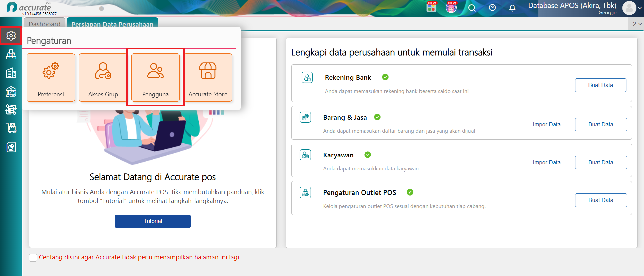644x276 pixels.
Task: Click the Tutorial button
Action: click(153, 221)
